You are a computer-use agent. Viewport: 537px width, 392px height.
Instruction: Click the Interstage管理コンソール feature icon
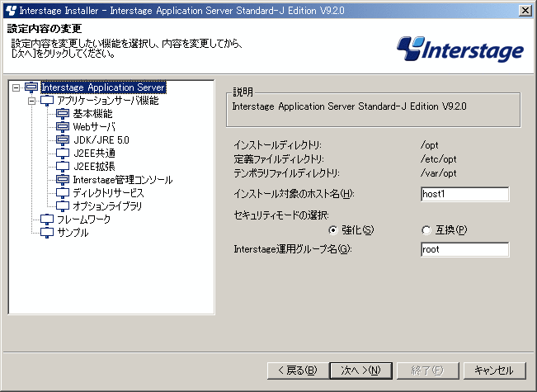[x=63, y=180]
